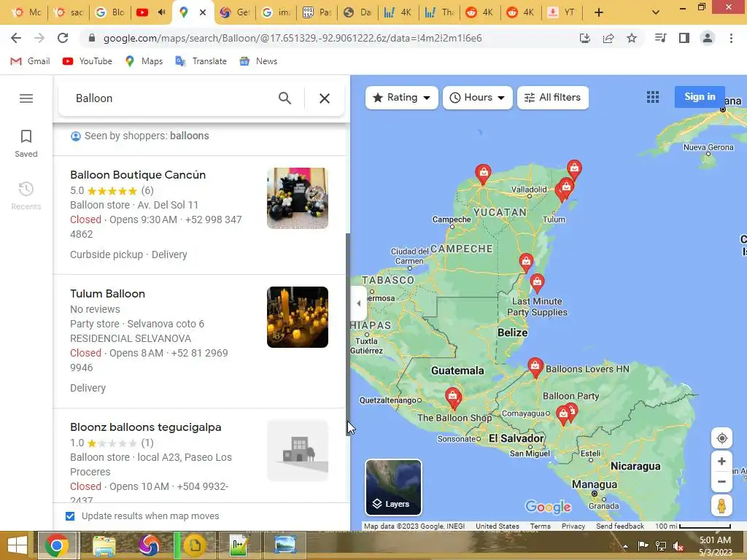Zoom out the map with minus
Image resolution: width=747 pixels, height=560 pixels.
point(721,481)
